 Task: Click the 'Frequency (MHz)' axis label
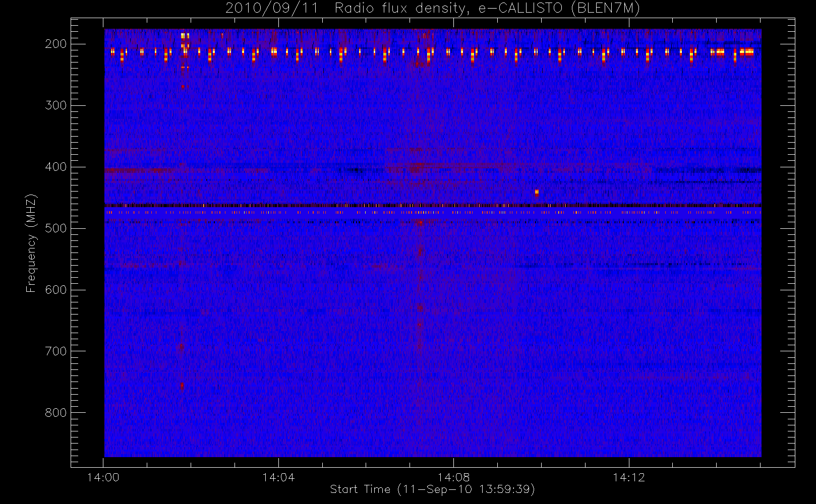(x=31, y=243)
